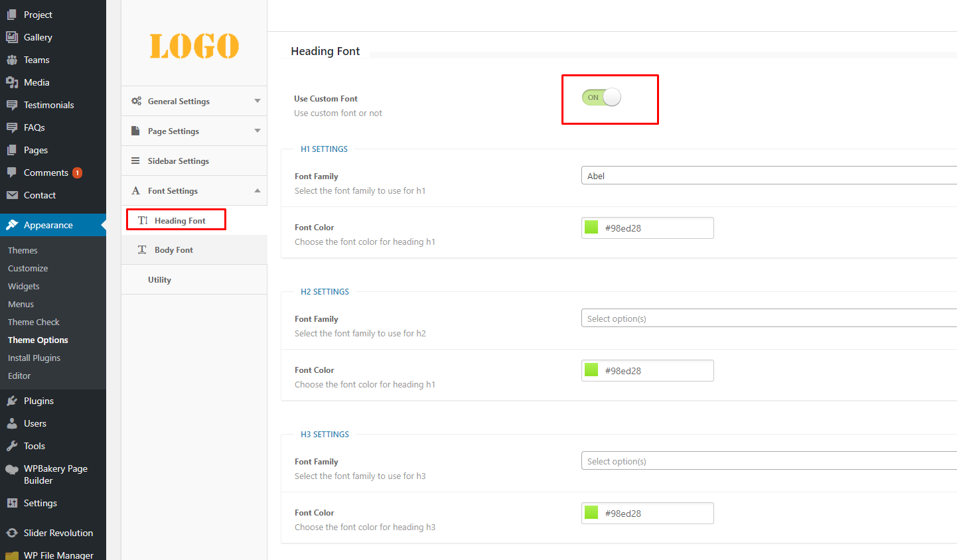Click the Gallery icon in admin menu

[12, 37]
